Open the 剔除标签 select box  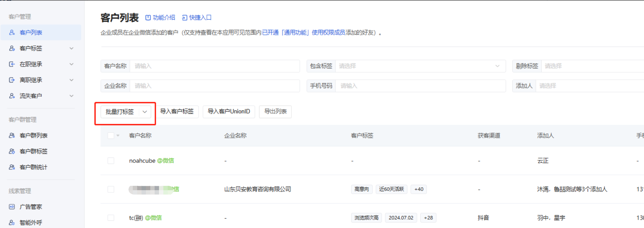click(x=593, y=66)
